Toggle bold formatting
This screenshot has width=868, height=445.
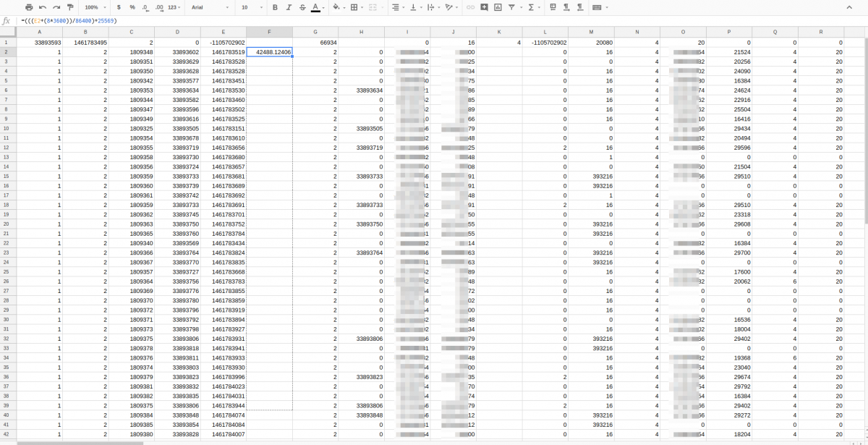pyautogui.click(x=275, y=7)
